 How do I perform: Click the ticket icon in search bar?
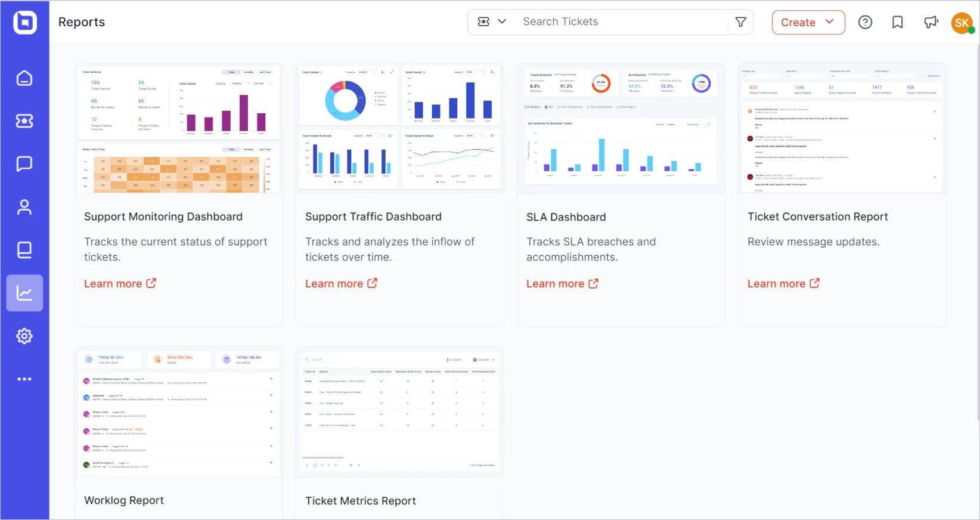coord(483,21)
